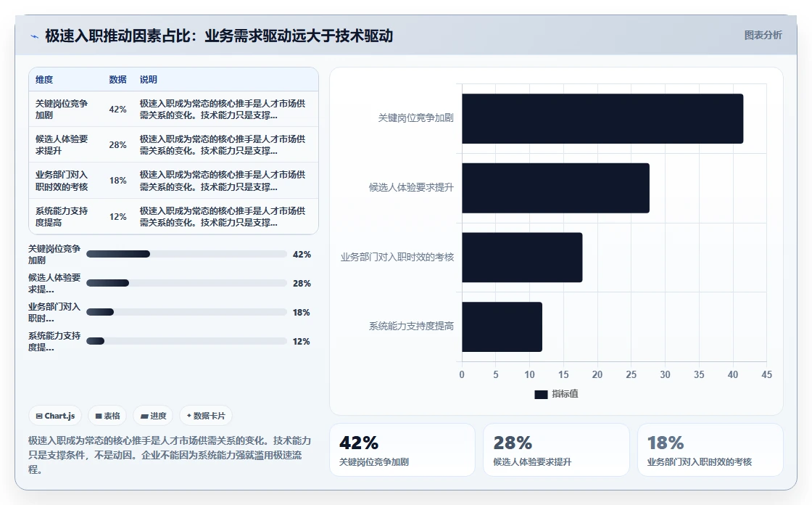This screenshot has height=505, width=812.
Task: Open the 18% 业务部门对入职时效的考核 data card
Action: tap(710, 450)
